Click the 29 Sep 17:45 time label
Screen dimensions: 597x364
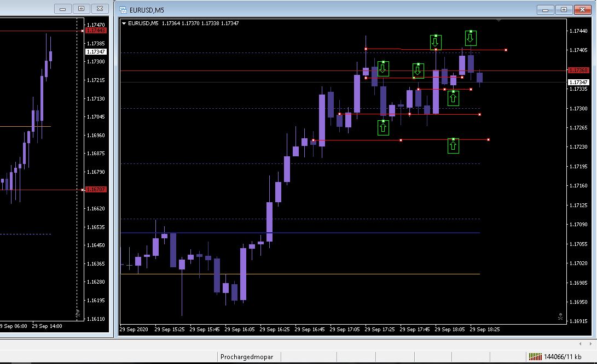point(415,330)
